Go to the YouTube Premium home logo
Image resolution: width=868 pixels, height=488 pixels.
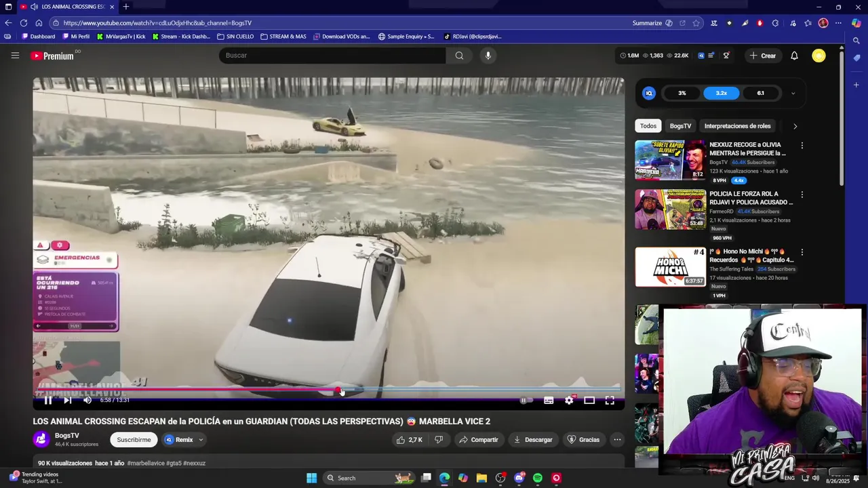point(52,56)
